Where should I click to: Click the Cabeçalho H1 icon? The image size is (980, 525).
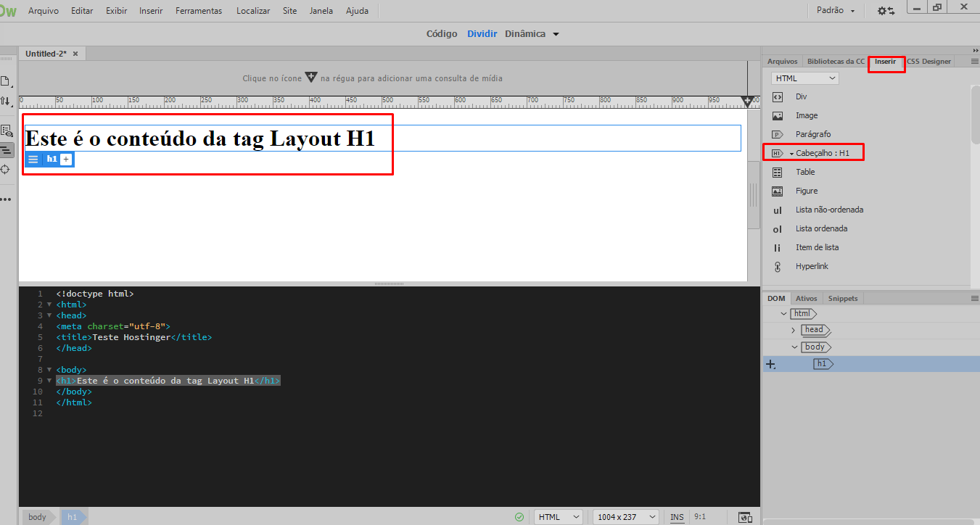pyautogui.click(x=777, y=153)
